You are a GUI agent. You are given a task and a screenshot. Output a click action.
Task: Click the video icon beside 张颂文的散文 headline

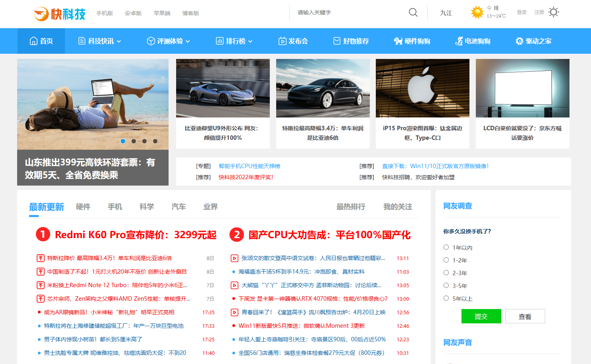[x=235, y=258]
